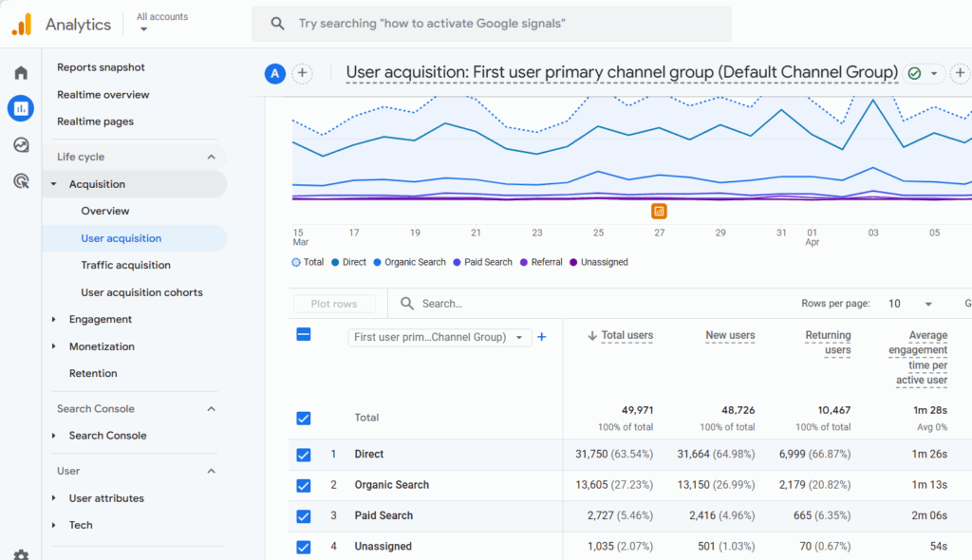The height and width of the screenshot is (560, 972).
Task: Toggle the Organic Search legend series
Action: (409, 262)
